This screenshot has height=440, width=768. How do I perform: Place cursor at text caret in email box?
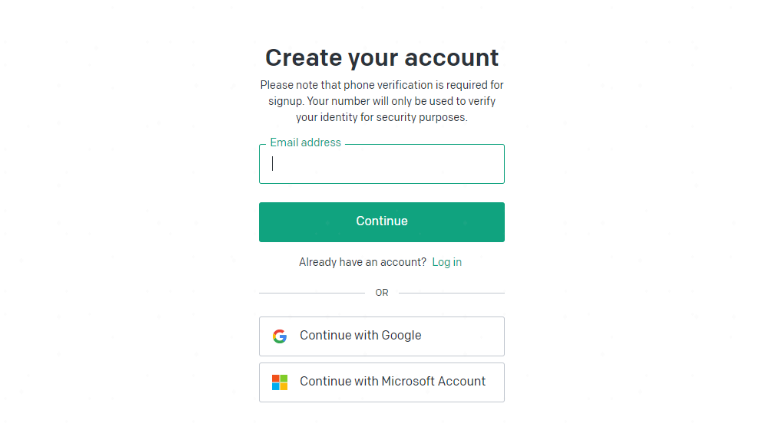pos(273,164)
